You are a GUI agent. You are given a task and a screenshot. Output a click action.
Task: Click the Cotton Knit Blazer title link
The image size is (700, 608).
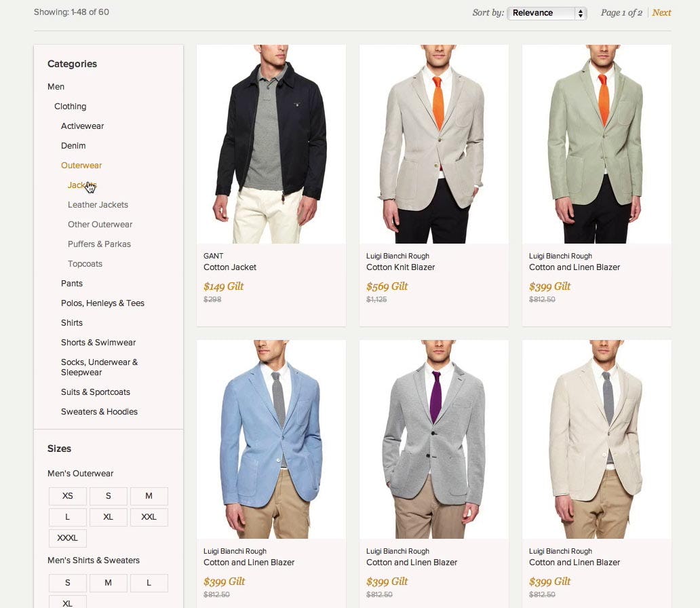[x=400, y=267]
